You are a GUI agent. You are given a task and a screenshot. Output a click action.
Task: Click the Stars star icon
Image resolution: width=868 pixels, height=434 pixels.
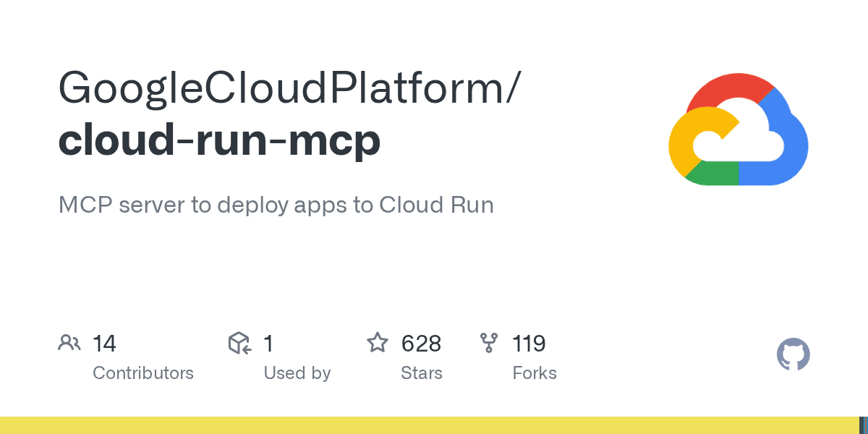(378, 343)
